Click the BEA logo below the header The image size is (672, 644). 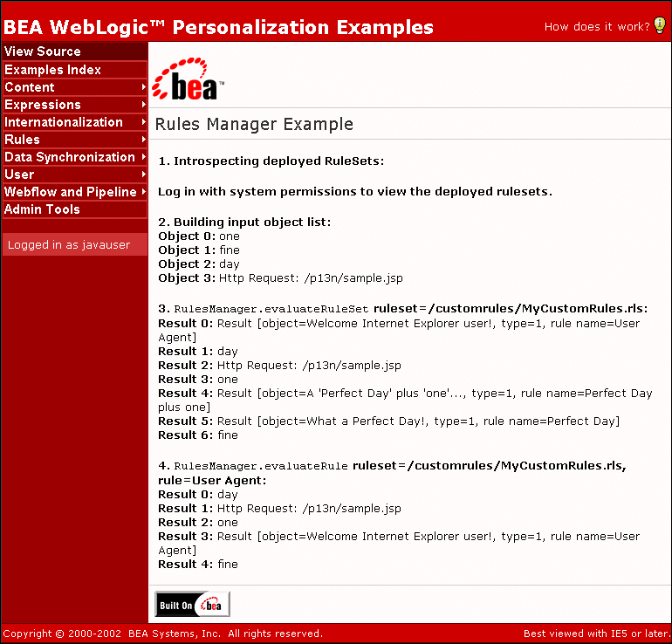[x=188, y=79]
